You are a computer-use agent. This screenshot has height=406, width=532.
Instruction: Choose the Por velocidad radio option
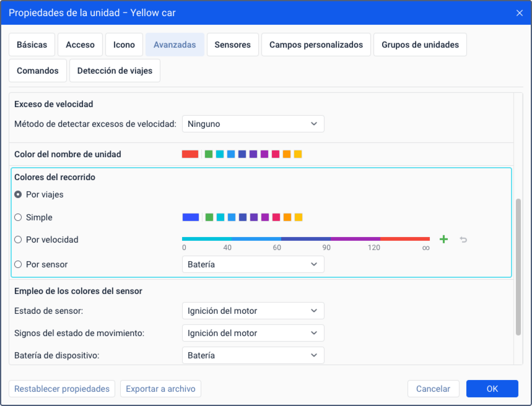[18, 240]
